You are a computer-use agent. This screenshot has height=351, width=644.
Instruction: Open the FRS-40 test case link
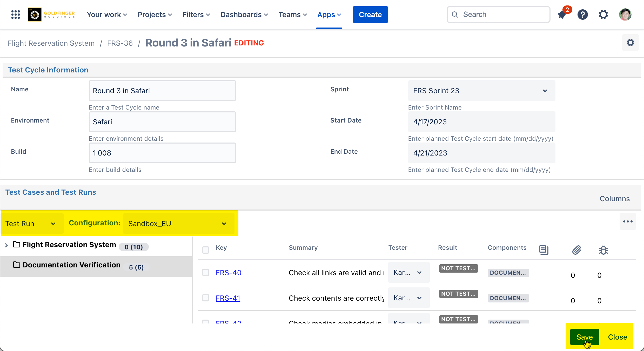229,273
